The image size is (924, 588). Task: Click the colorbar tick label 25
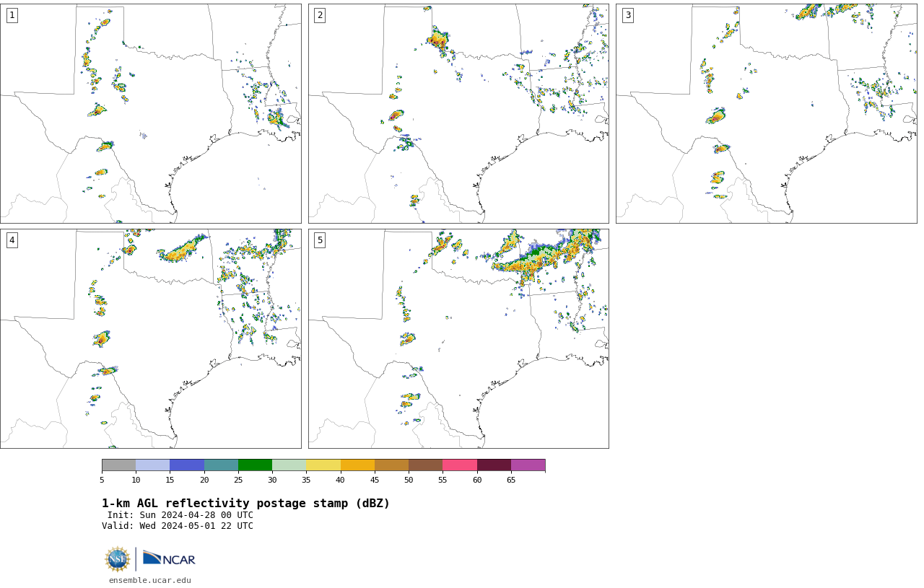[238, 480]
